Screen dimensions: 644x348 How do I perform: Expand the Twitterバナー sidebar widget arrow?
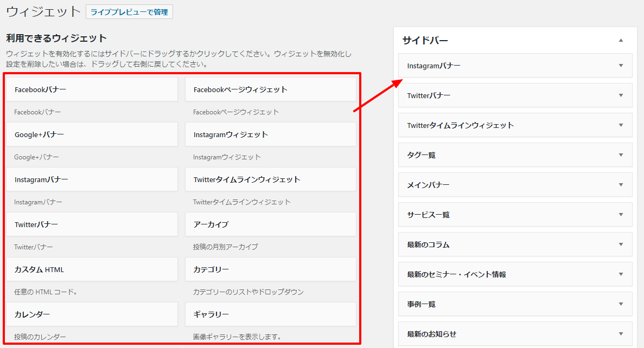click(621, 95)
